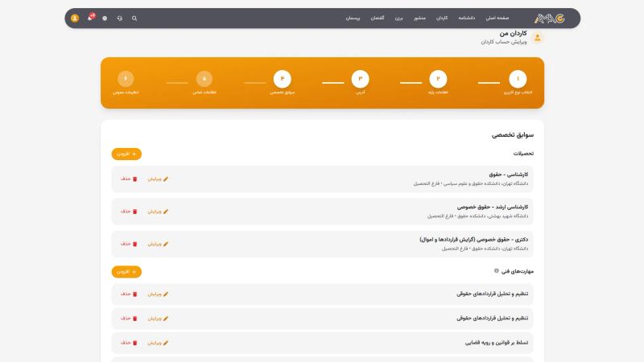The height and width of the screenshot is (362, 644).
Task: Open the search magnifier icon
Action: tap(134, 19)
